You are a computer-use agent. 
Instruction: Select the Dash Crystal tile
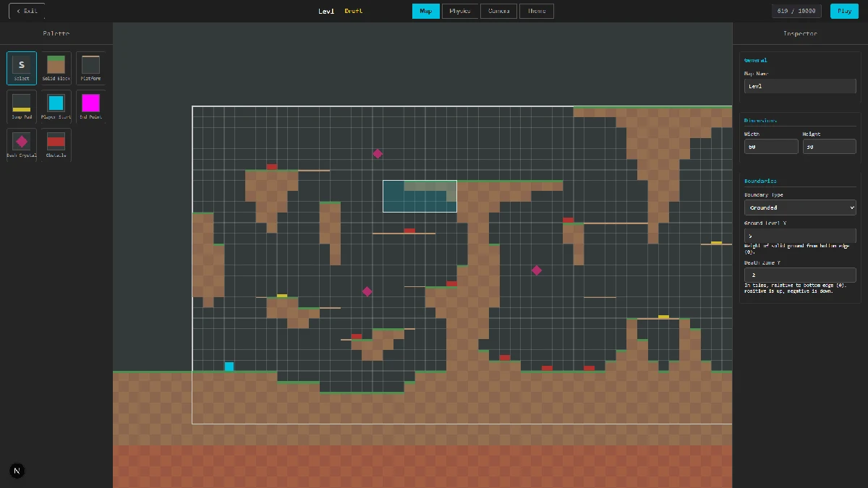point(22,145)
